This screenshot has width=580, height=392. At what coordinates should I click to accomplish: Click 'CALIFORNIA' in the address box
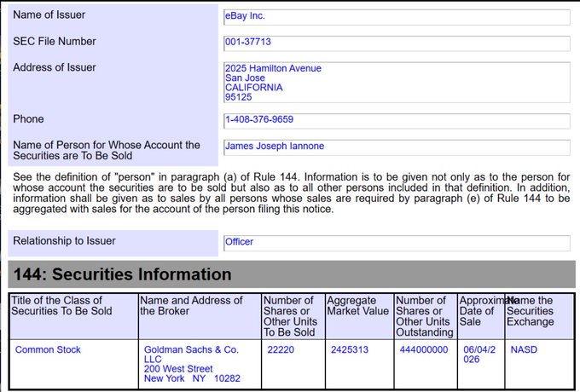coord(254,88)
